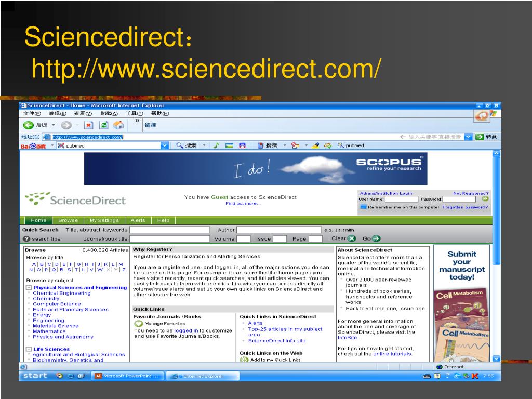This screenshot has width=532, height=399.
Task: Open the 收藏(A) menu
Action: tap(109, 113)
